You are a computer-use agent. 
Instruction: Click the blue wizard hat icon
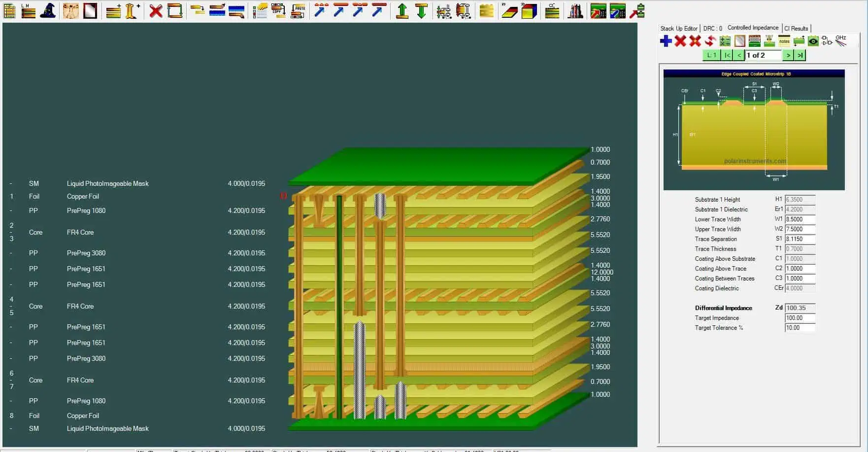[x=48, y=11]
